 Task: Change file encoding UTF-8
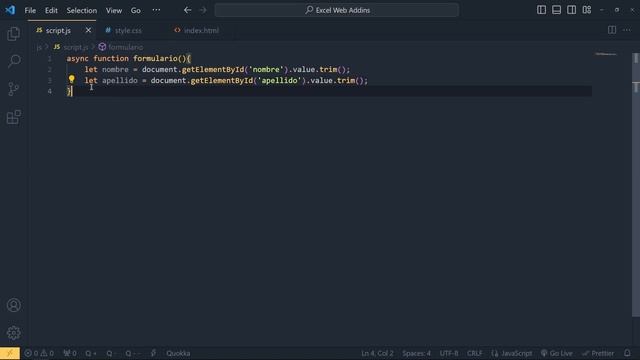click(x=449, y=353)
